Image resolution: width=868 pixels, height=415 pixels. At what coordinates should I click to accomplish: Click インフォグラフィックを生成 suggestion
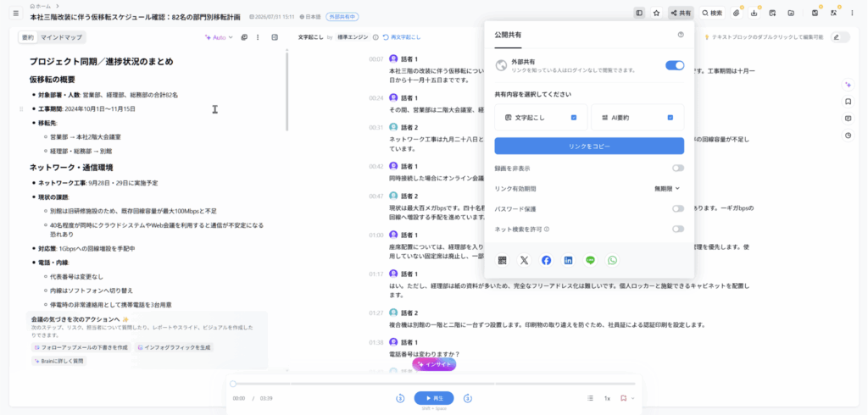point(174,347)
